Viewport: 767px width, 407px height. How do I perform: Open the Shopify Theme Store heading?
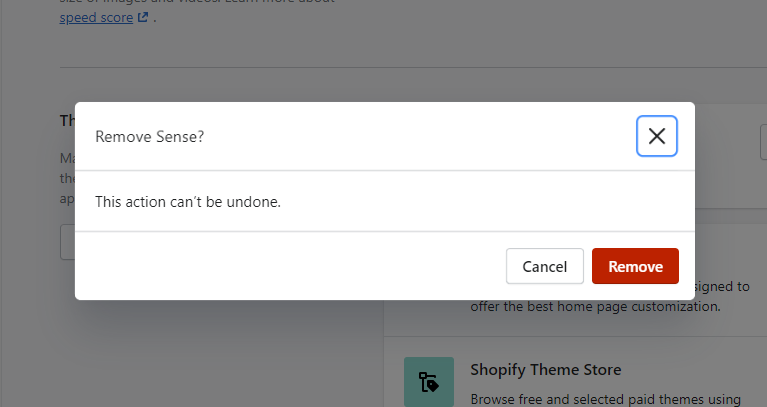(545, 369)
